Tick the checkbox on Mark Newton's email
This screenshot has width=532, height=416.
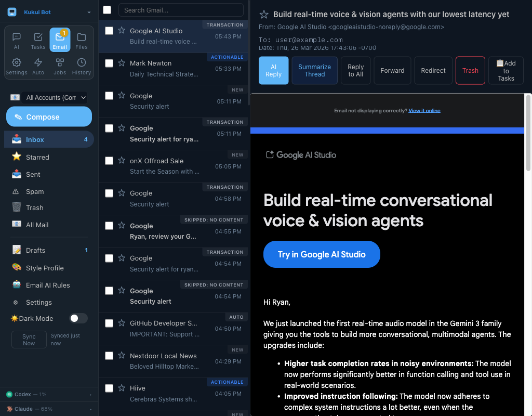(x=109, y=63)
